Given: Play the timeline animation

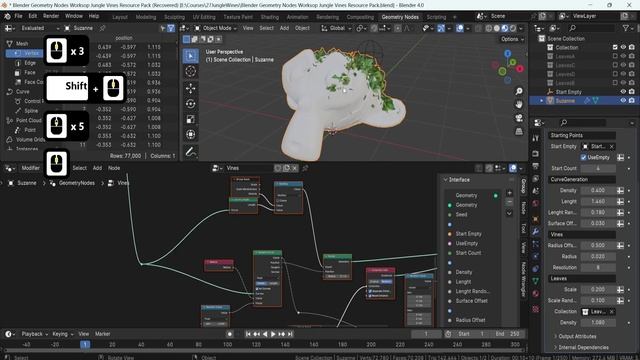Looking at the screenshot, I should (x=273, y=334).
